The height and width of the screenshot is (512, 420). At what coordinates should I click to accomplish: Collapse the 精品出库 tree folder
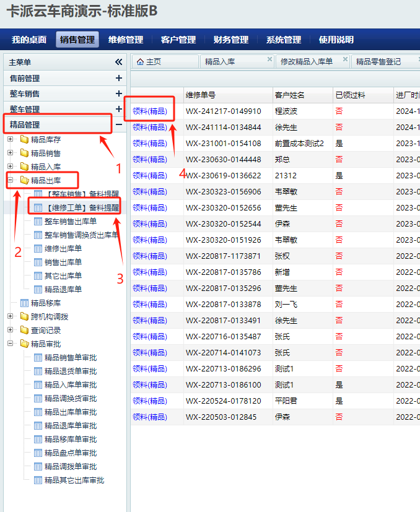(11, 181)
